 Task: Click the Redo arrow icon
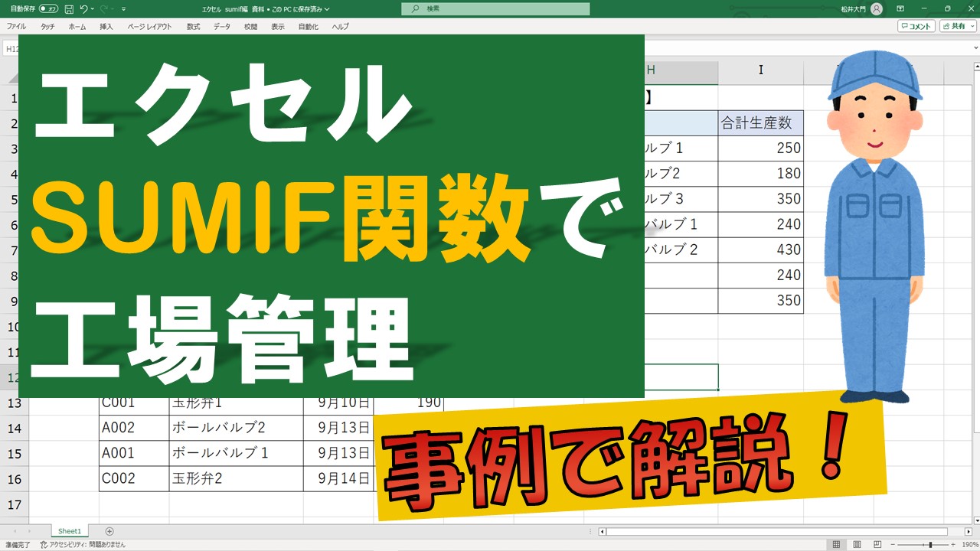[103, 9]
